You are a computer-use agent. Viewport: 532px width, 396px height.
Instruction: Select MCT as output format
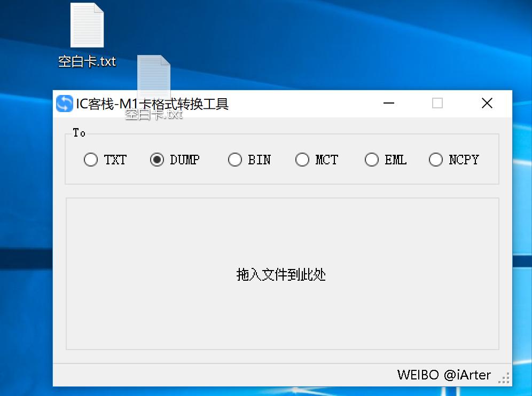click(x=302, y=160)
